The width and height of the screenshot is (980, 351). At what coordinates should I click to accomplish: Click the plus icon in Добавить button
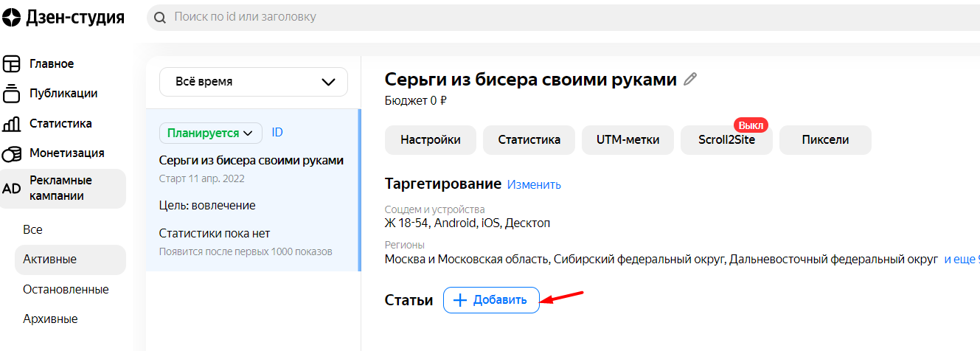460,300
